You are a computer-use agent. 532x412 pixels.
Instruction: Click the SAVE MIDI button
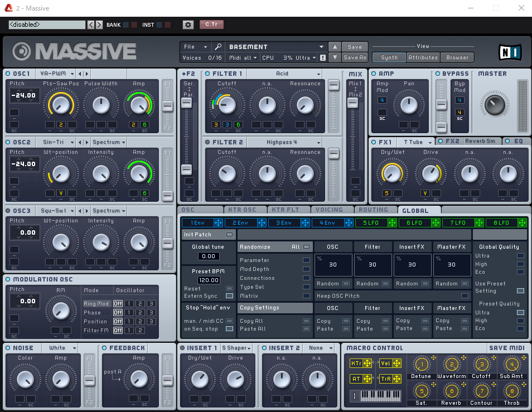507,348
